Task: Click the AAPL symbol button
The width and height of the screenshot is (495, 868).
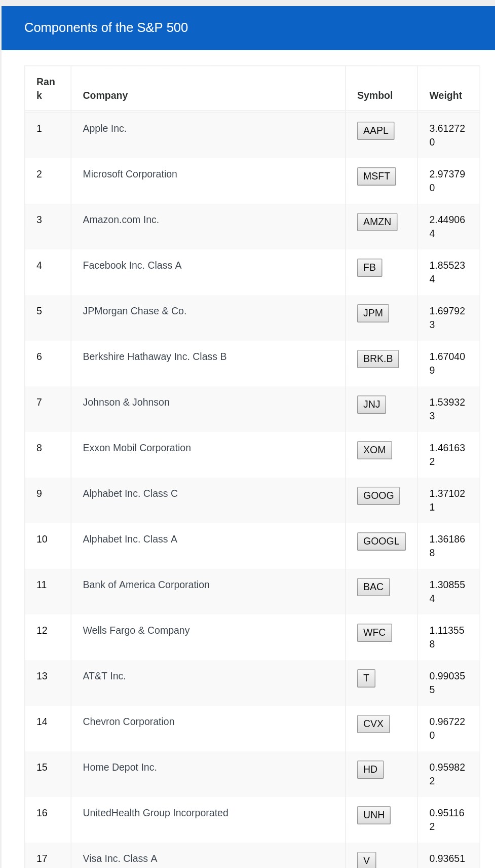Action: pyautogui.click(x=375, y=131)
